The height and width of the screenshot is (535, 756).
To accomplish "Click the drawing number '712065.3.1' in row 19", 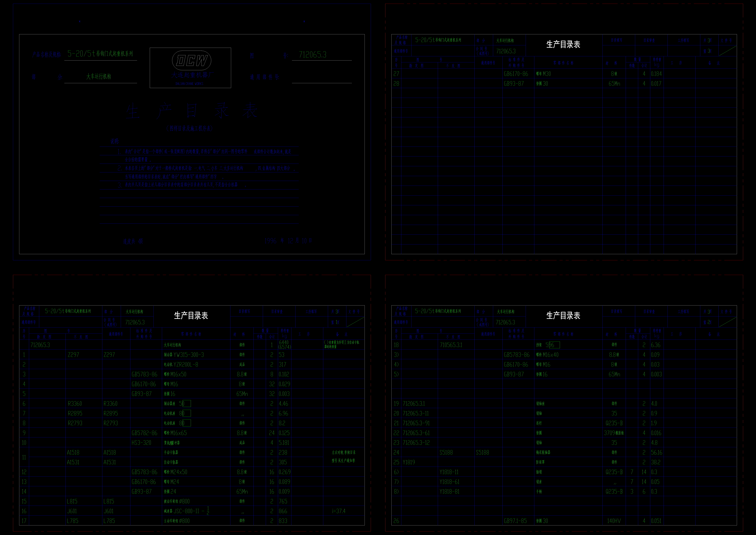I will point(414,404).
